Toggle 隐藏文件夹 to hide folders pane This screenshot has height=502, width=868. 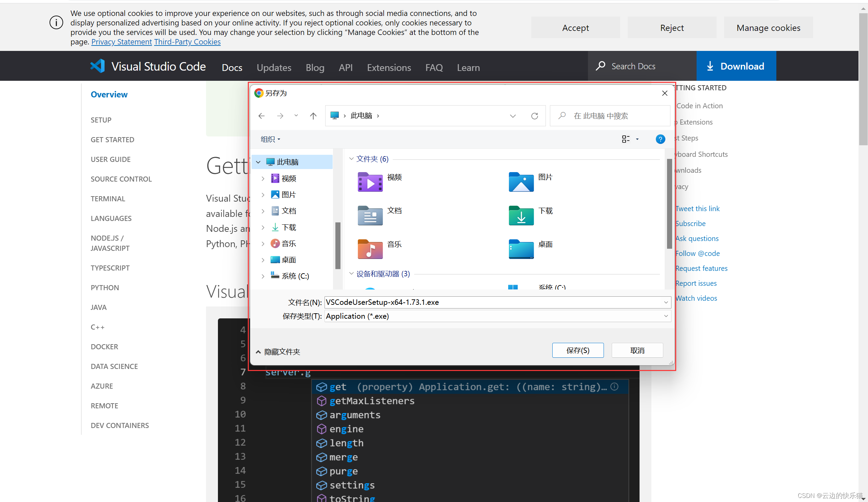point(278,352)
